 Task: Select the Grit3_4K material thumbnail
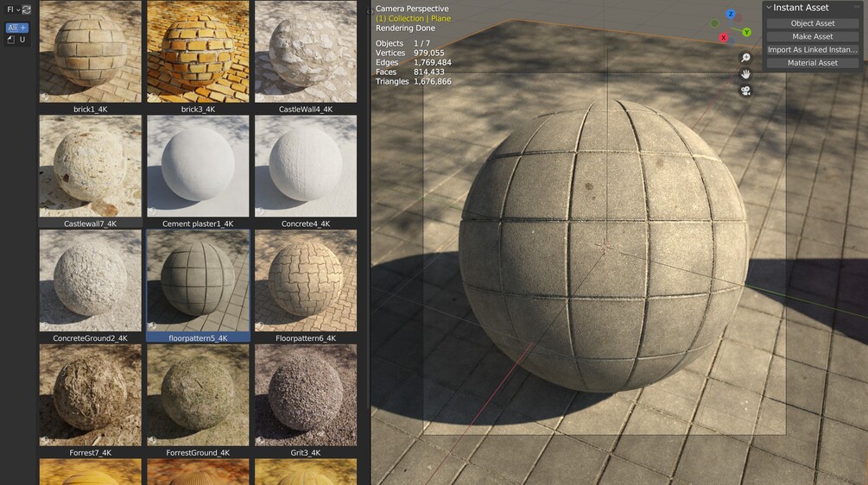(x=306, y=395)
